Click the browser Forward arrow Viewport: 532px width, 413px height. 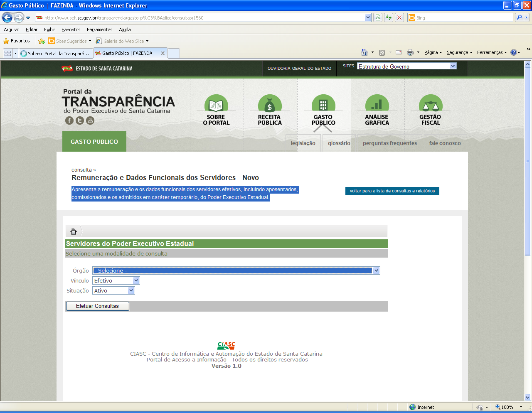(x=19, y=17)
